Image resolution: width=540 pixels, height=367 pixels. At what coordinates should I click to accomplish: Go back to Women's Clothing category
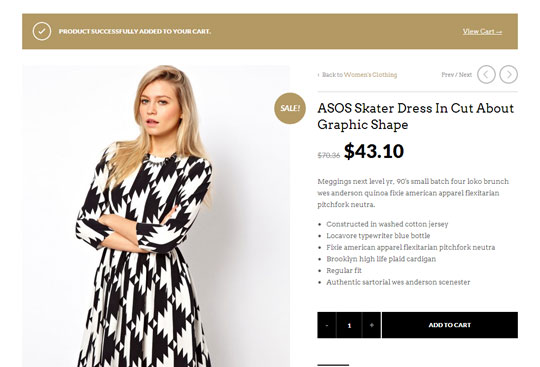[370, 75]
